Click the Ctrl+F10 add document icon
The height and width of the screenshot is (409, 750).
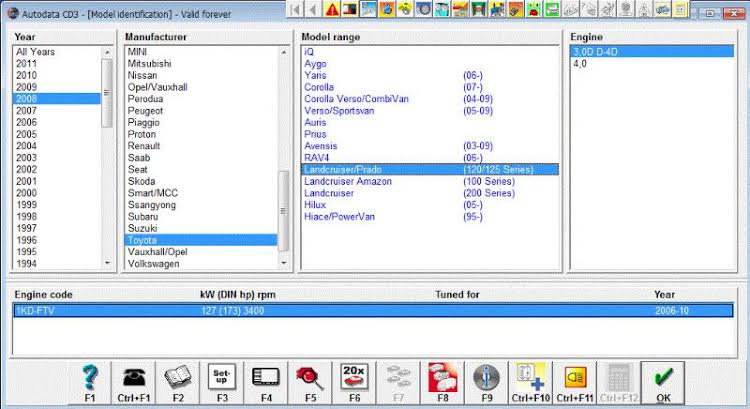(529, 378)
